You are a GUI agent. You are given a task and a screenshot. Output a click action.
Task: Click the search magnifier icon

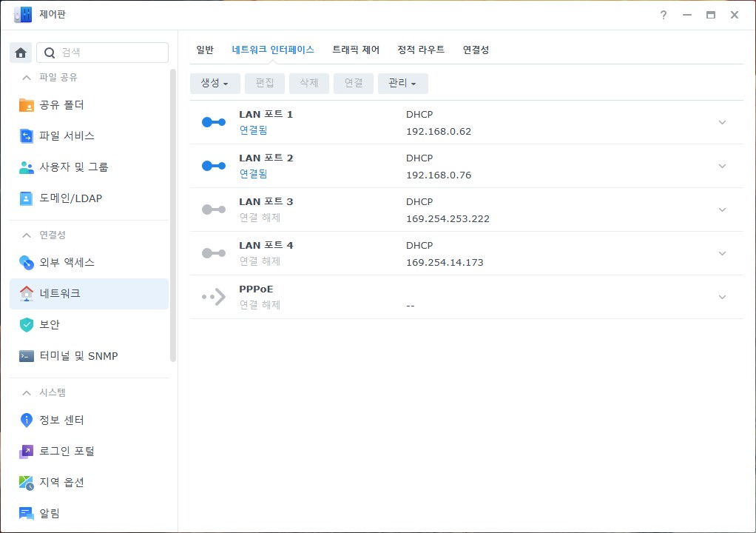[49, 53]
